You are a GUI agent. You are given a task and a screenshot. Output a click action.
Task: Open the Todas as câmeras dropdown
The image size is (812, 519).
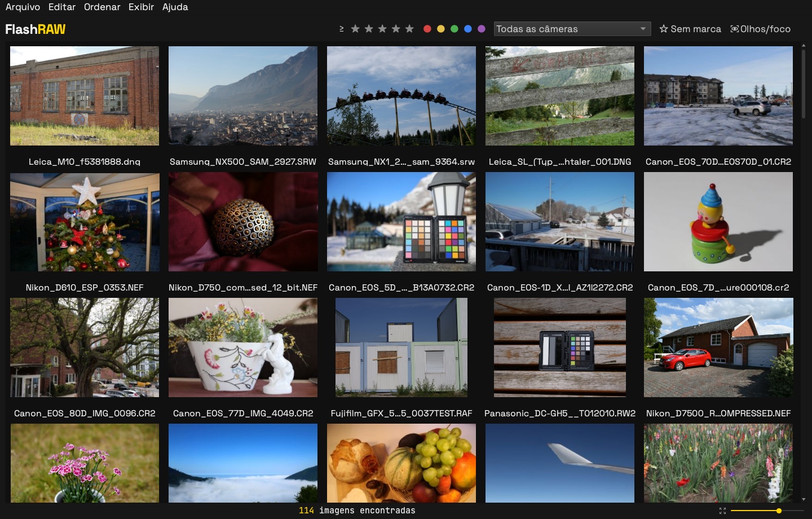tap(572, 29)
